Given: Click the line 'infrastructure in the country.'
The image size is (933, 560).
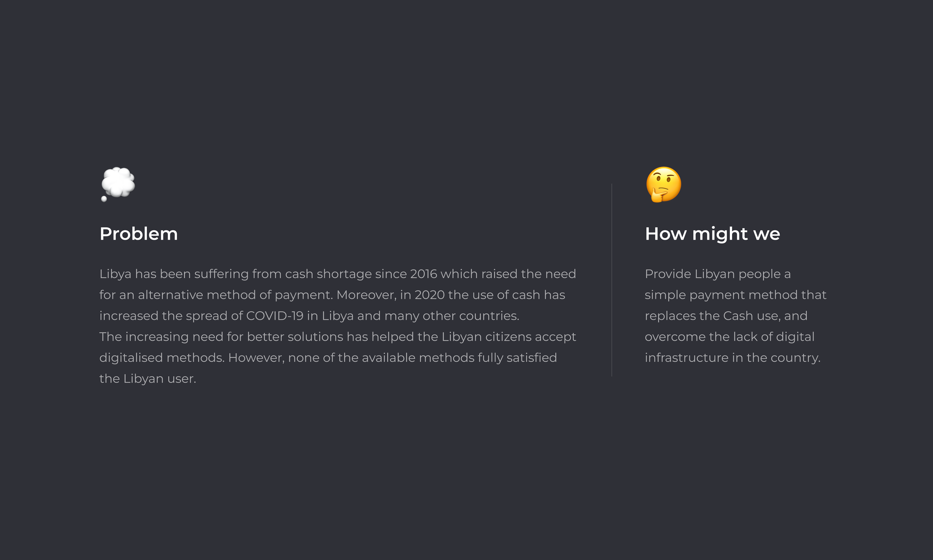Looking at the screenshot, I should 732,358.
